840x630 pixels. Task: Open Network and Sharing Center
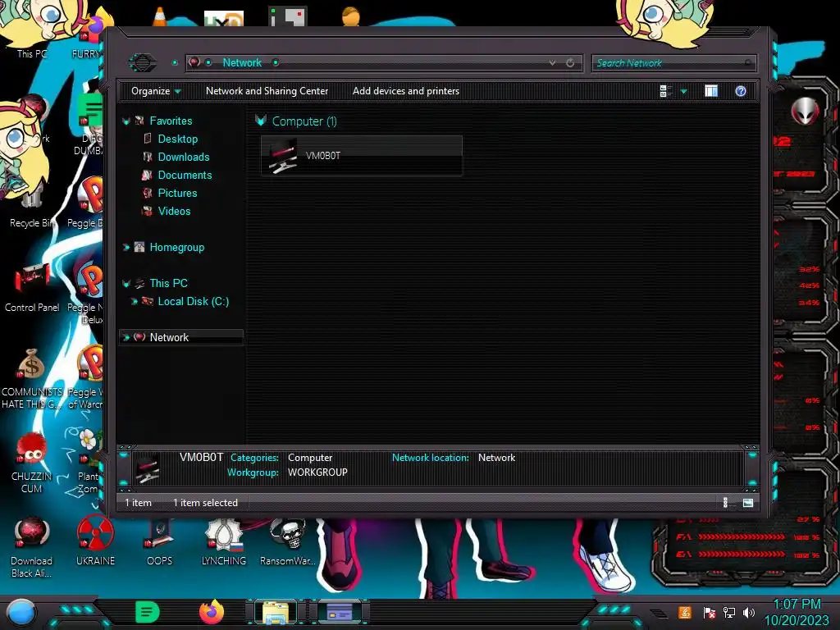click(267, 91)
